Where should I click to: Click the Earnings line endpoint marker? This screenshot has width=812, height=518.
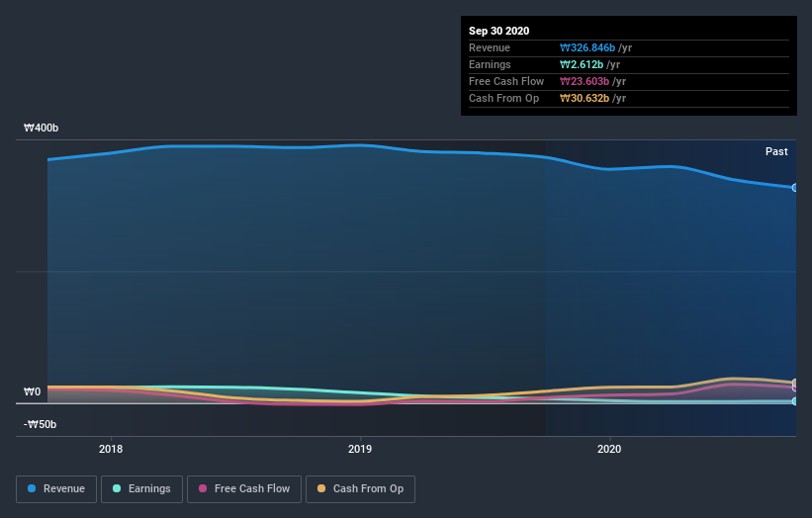tap(795, 401)
